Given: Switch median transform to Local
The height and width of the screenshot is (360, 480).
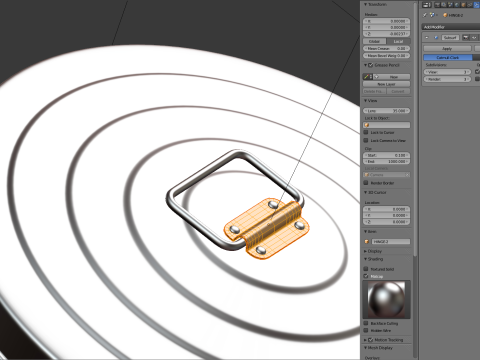Looking at the screenshot, I should click(x=398, y=41).
